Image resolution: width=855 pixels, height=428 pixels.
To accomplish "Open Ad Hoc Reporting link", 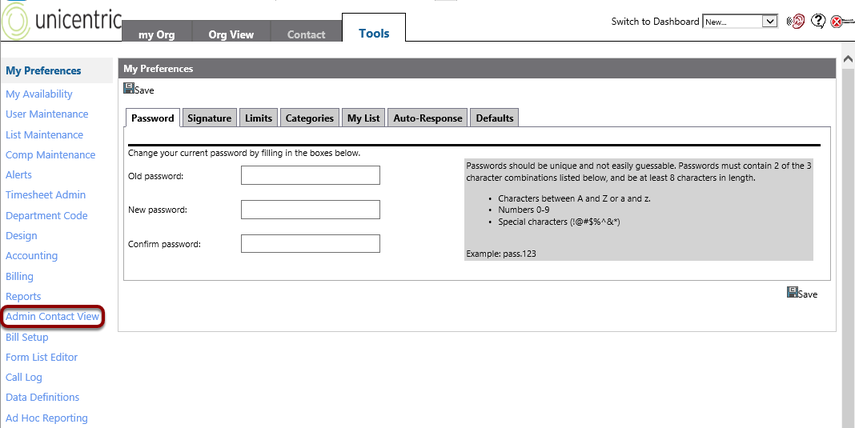I will [x=46, y=418].
